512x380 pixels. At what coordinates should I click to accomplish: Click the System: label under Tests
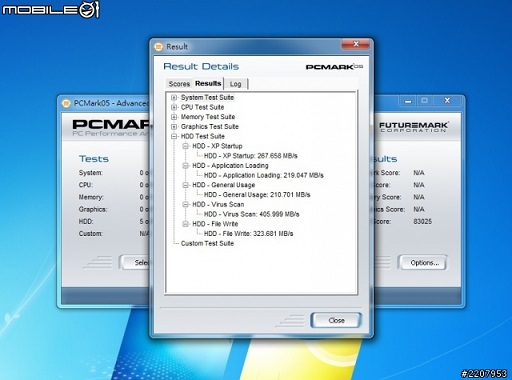91,173
